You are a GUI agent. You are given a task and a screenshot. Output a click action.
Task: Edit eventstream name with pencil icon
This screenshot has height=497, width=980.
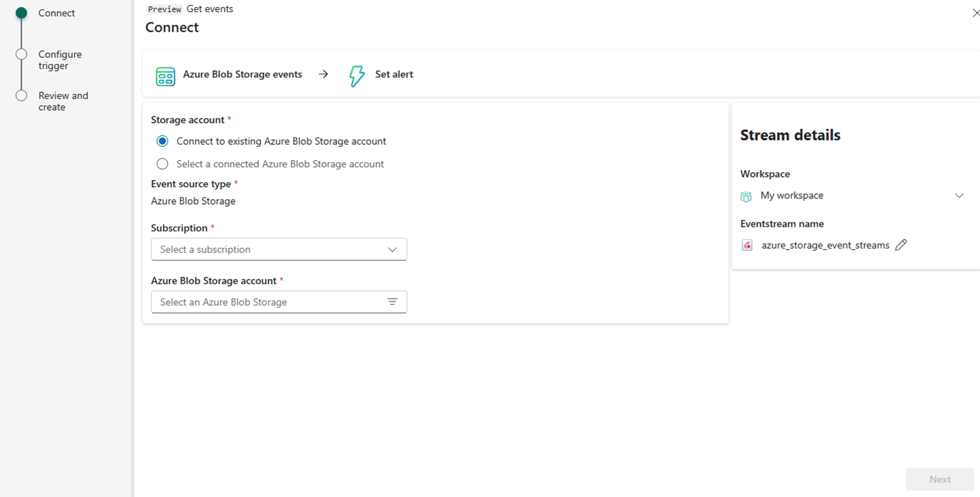pos(901,245)
